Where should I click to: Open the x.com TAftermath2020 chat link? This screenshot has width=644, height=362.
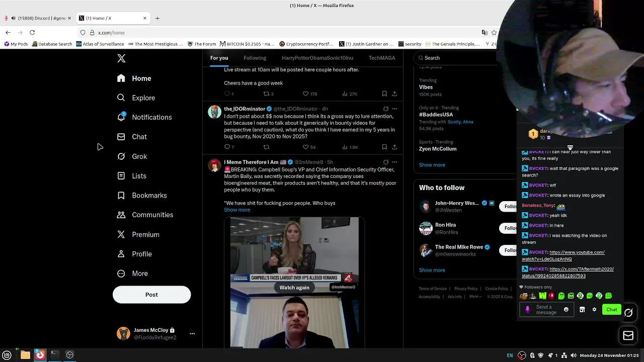click(x=568, y=272)
